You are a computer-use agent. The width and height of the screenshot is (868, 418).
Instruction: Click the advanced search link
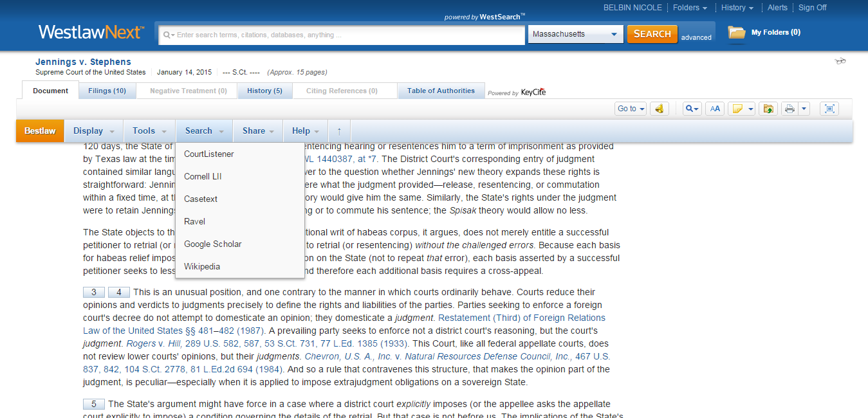[696, 37]
